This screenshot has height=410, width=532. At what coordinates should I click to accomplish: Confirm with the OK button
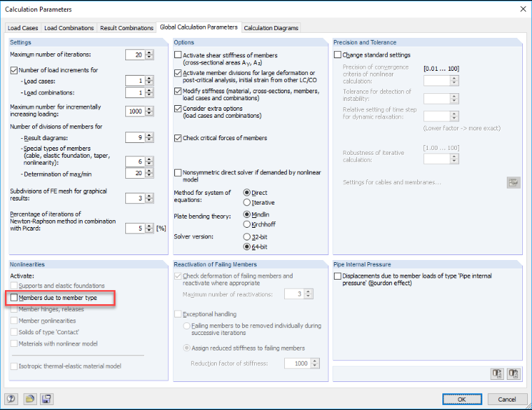click(462, 399)
